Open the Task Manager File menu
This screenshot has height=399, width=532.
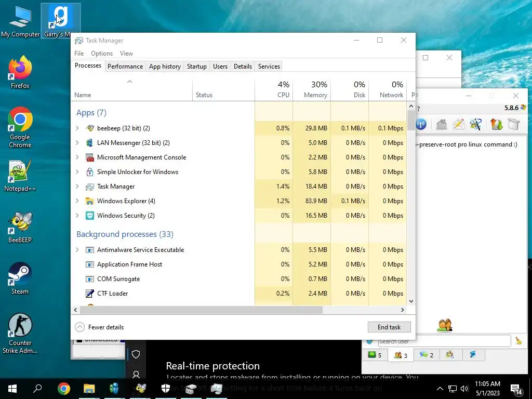[x=79, y=54]
